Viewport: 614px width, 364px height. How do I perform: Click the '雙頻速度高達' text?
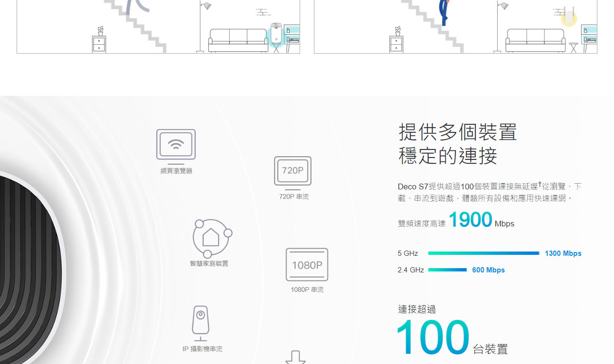(422, 224)
